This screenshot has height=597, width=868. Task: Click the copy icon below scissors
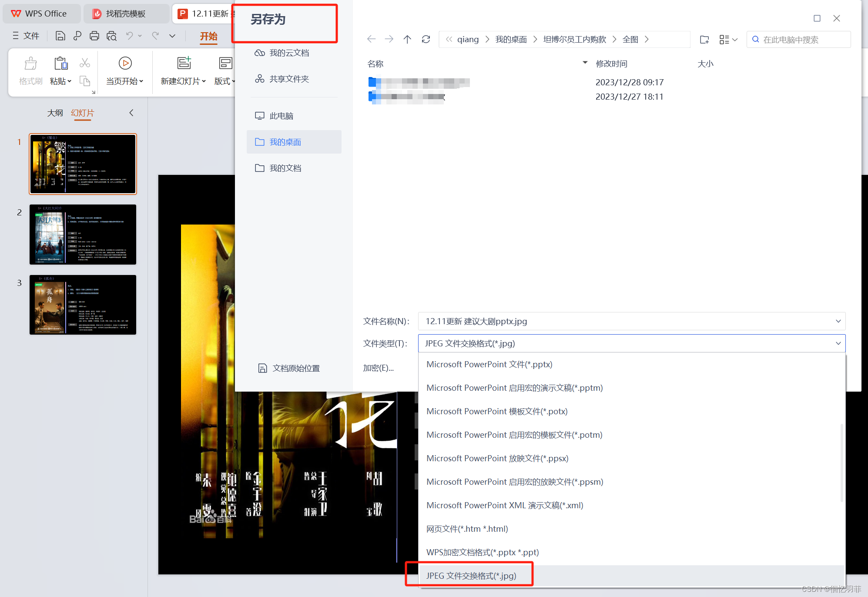(85, 81)
